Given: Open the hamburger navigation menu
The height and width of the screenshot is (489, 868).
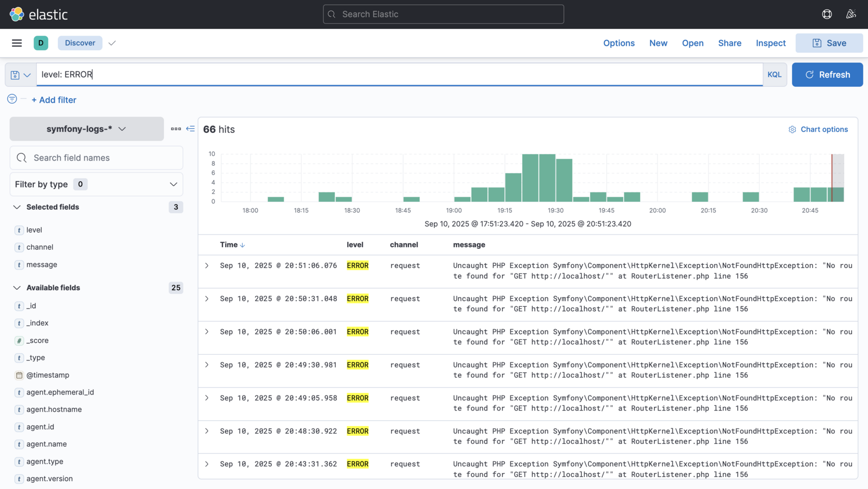Looking at the screenshot, I should click(17, 43).
